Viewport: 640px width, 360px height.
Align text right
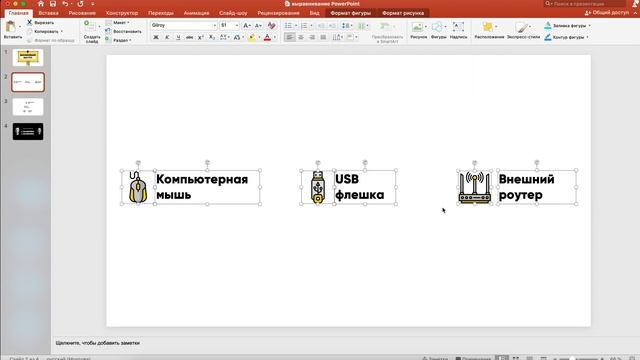coord(312,37)
